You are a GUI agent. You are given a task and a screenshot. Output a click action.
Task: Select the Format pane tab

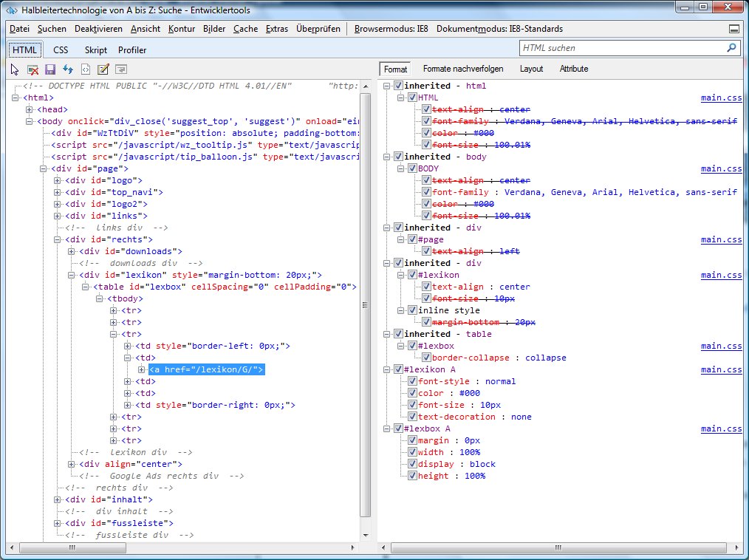pos(395,69)
